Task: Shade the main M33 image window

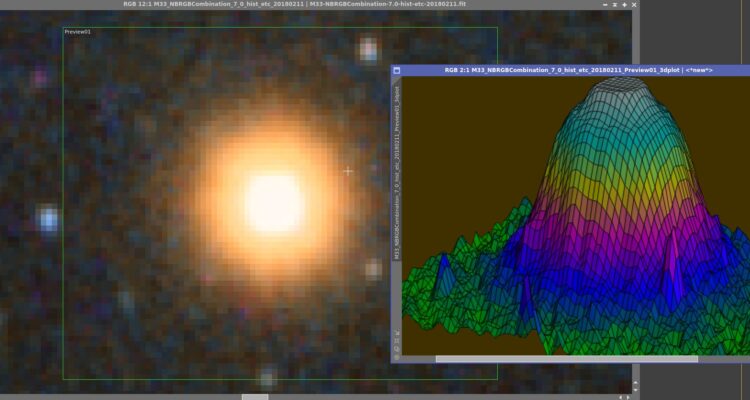Action: [615, 4]
